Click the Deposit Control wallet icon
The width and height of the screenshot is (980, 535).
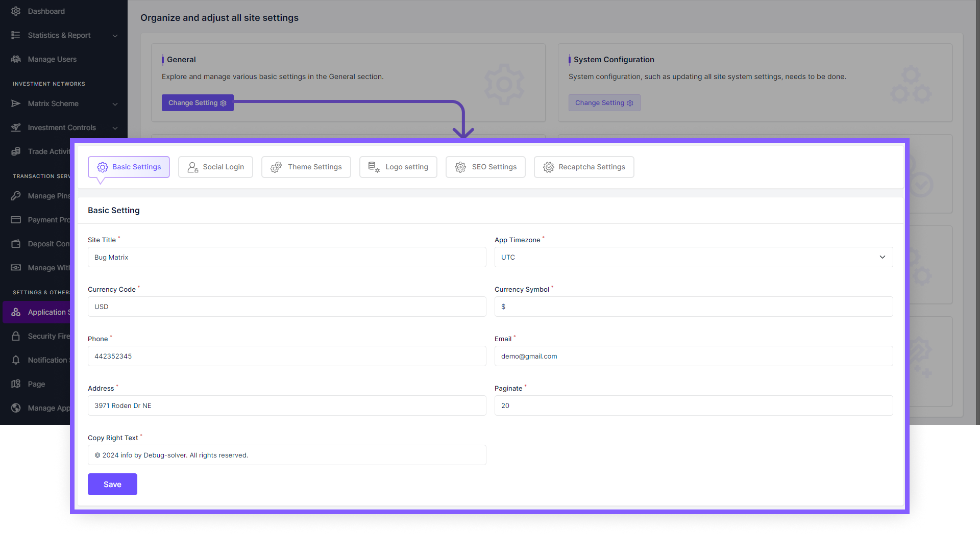tap(16, 244)
